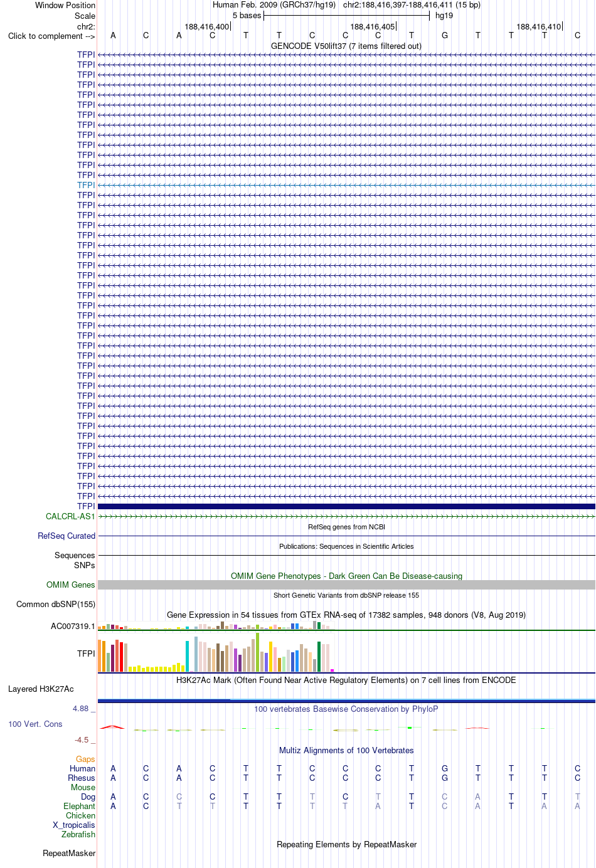This screenshot has height=868, width=596.
Task: Open the 'OMIM Gene Phenotypes' track title
Action: (x=346, y=576)
